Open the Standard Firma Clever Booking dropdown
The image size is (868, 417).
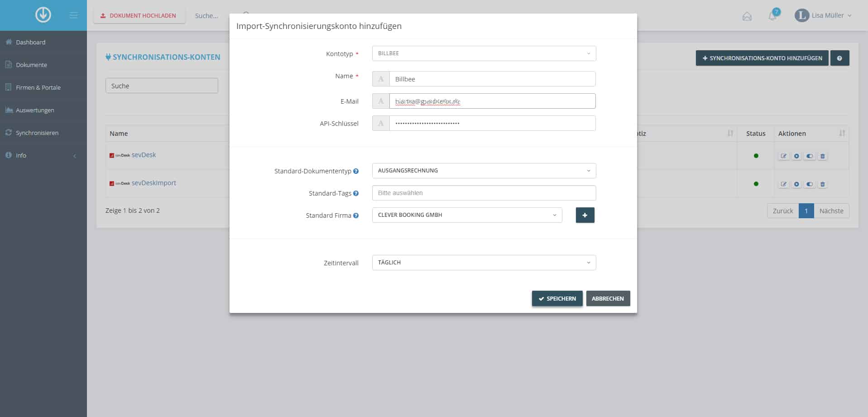tap(467, 215)
